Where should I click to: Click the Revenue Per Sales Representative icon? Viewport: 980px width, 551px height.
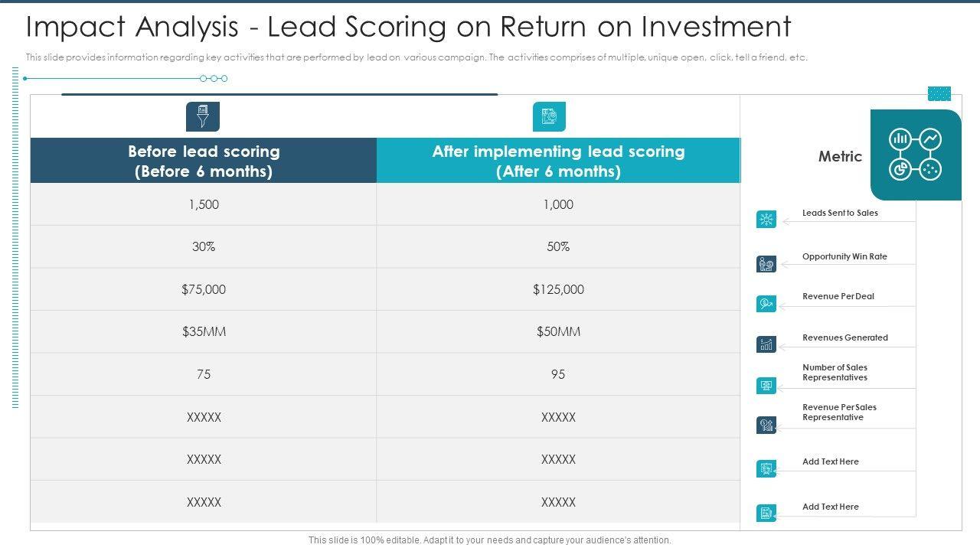(766, 425)
